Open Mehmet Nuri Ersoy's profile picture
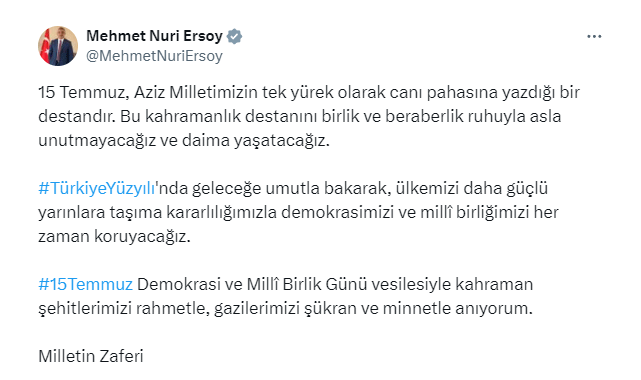Image resolution: width=641 pixels, height=380 pixels. (x=58, y=46)
